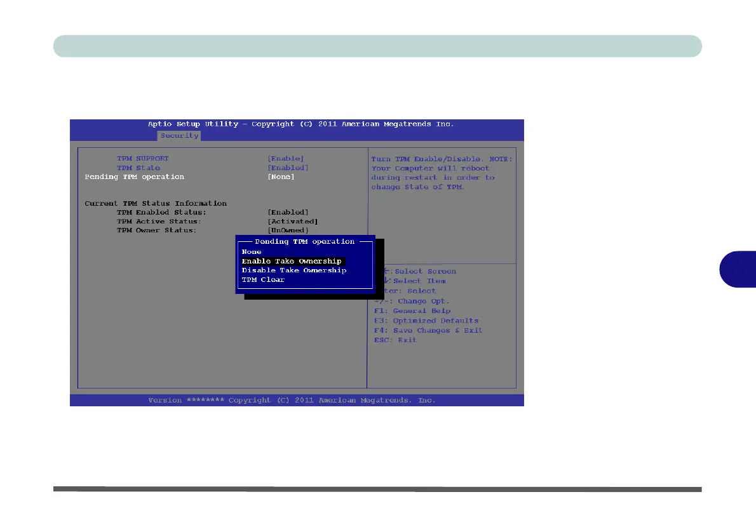Click the [Enabled] status value
The image size is (756, 532).
tap(288, 213)
